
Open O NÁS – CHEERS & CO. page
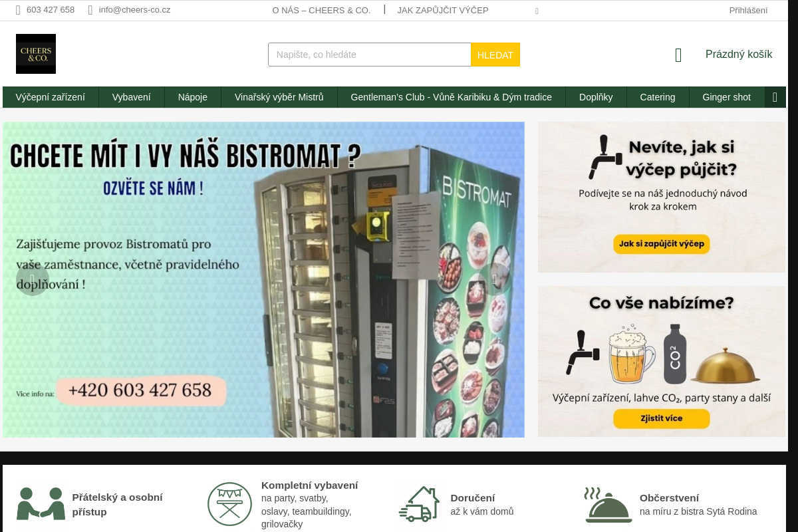[321, 11]
